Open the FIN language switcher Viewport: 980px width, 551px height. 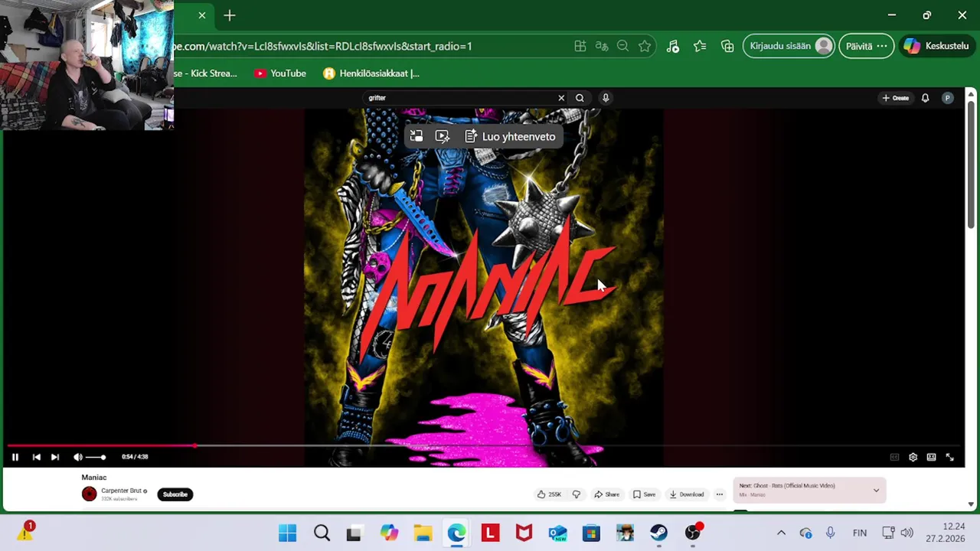pos(860,533)
